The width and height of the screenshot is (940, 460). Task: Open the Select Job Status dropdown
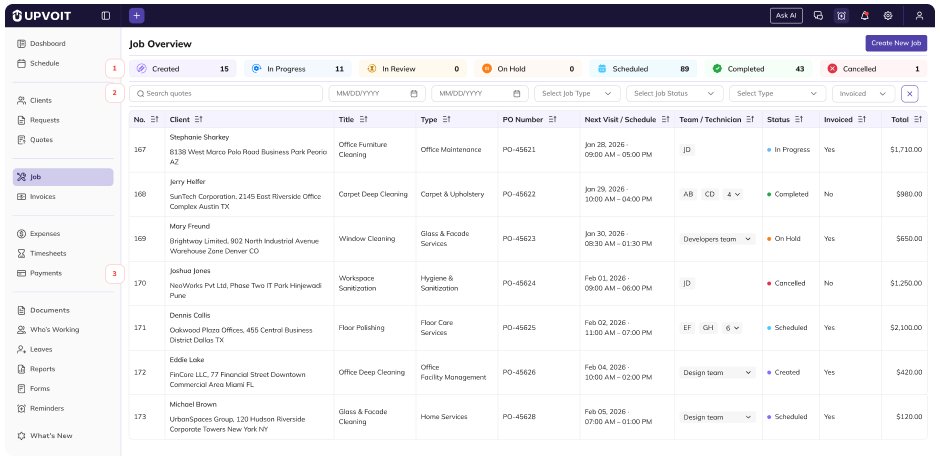[x=673, y=93]
